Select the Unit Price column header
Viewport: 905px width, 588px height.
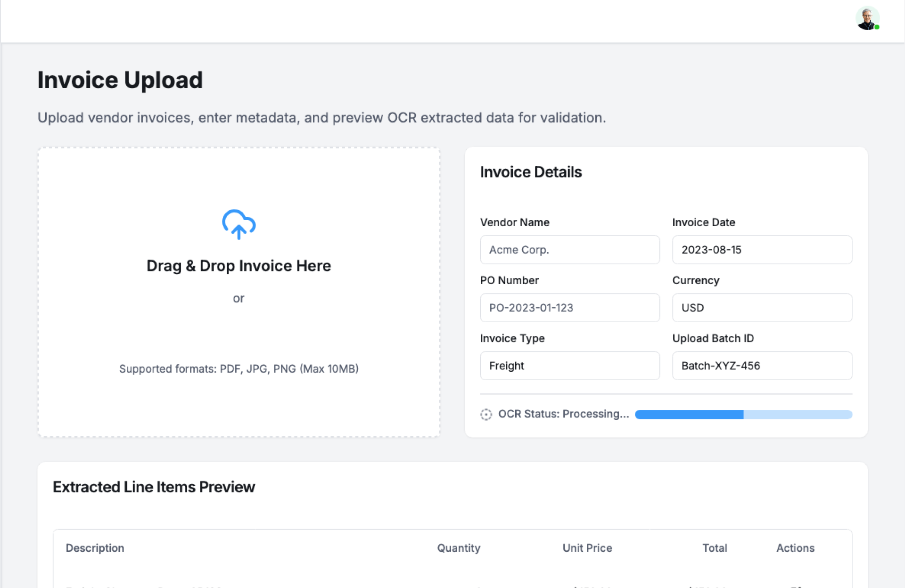click(587, 548)
